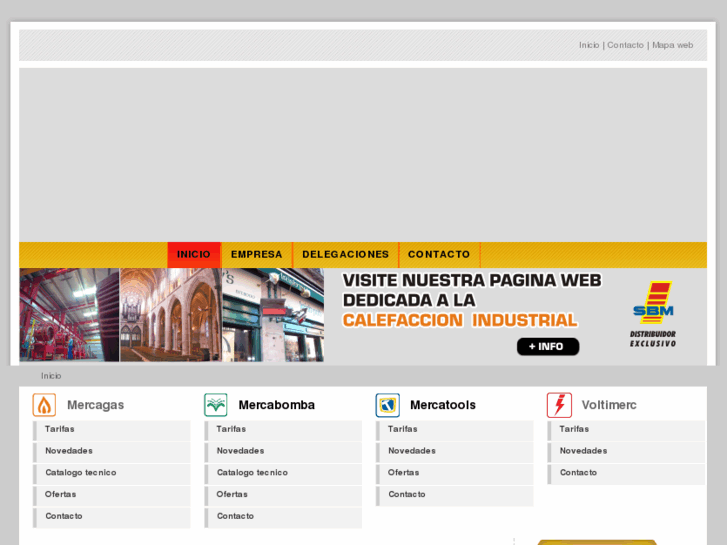Screen dimensions: 727x545
Task: Open Novedades under Mercabomba
Action: point(283,452)
